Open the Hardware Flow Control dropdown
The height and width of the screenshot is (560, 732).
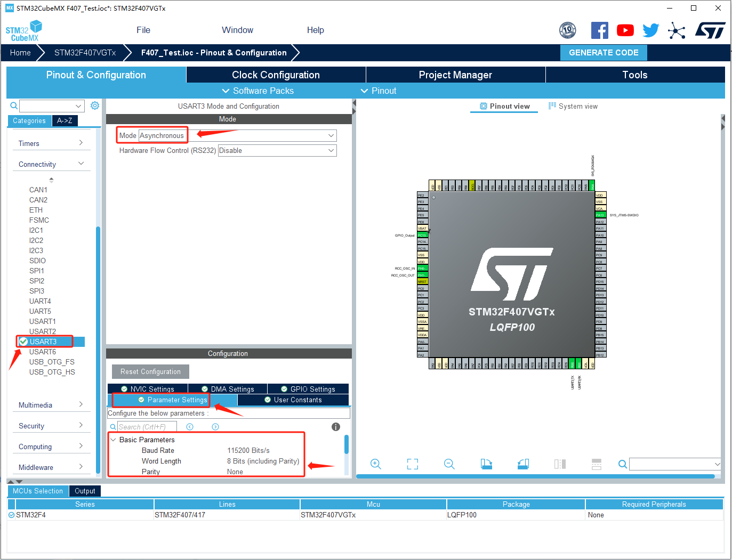point(277,150)
